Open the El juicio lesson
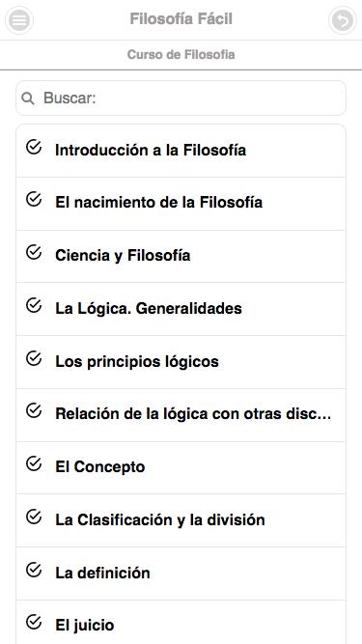The height and width of the screenshot is (644, 362). [x=181, y=622]
